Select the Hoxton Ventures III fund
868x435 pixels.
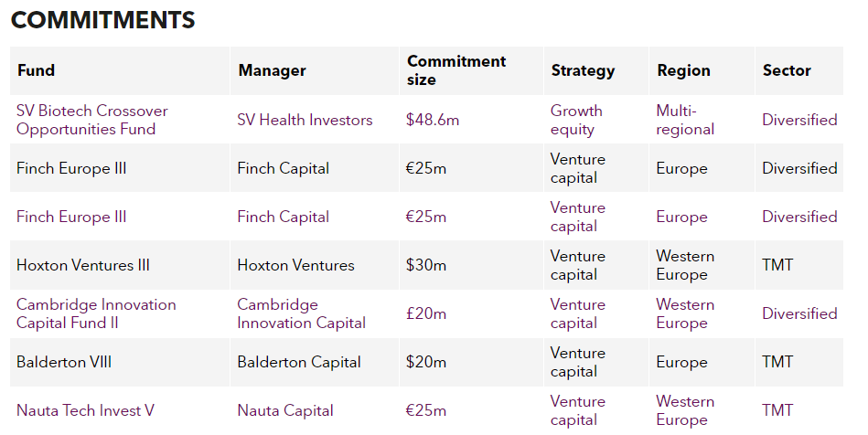[83, 265]
